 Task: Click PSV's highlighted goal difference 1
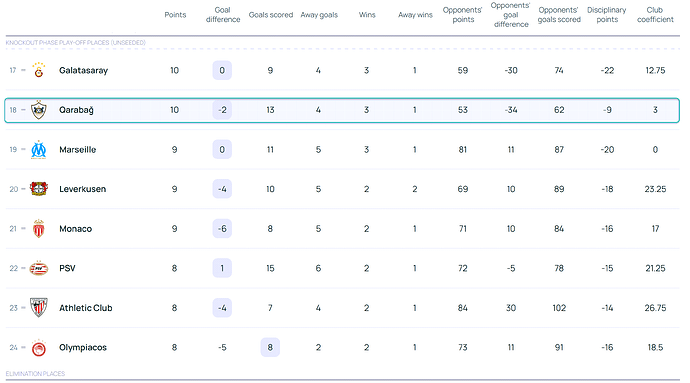pos(222,268)
